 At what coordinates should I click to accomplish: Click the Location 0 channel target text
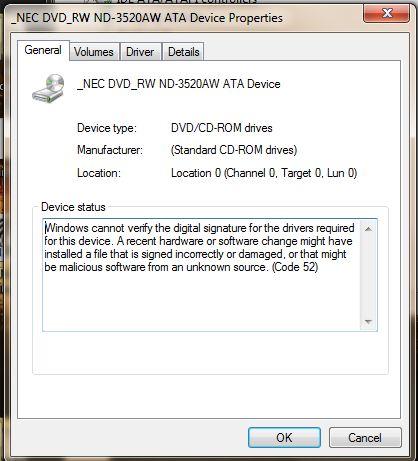pos(264,173)
